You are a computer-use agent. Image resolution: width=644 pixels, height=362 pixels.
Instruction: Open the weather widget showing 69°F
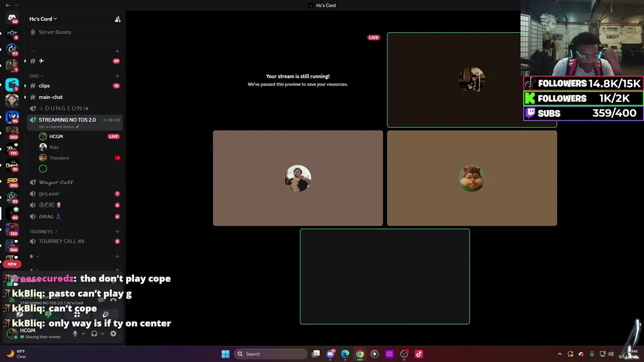16,354
